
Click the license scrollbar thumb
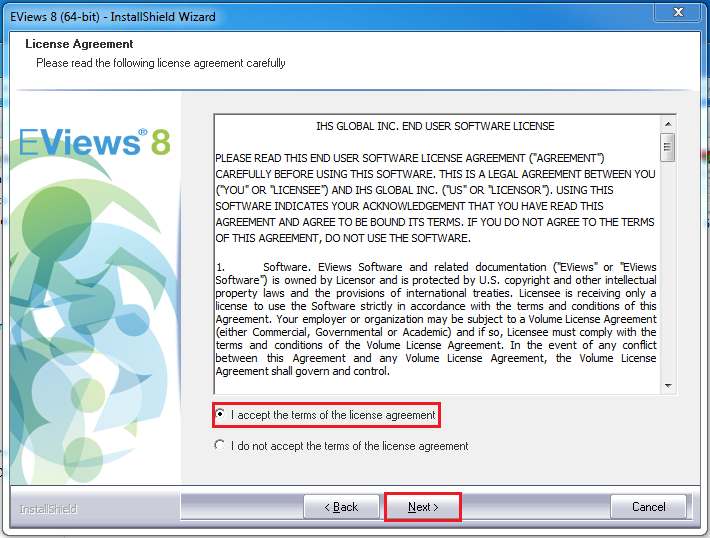coord(667,147)
